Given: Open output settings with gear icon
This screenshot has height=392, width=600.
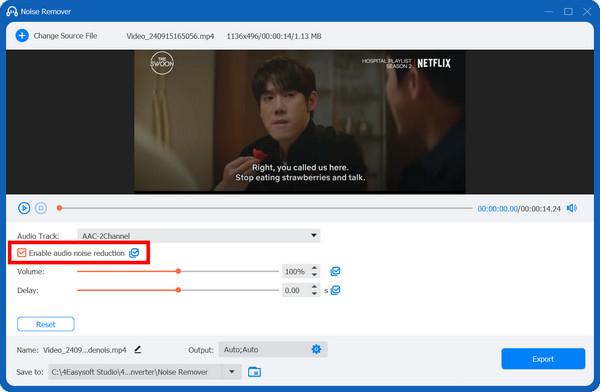Looking at the screenshot, I should [x=316, y=349].
